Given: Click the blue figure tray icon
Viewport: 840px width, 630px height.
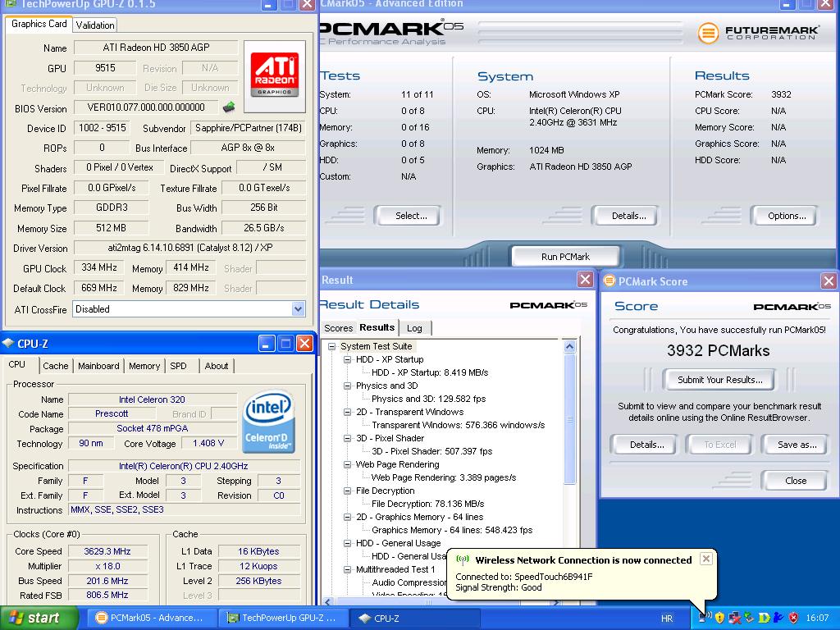Looking at the screenshot, I should pyautogui.click(x=778, y=618).
